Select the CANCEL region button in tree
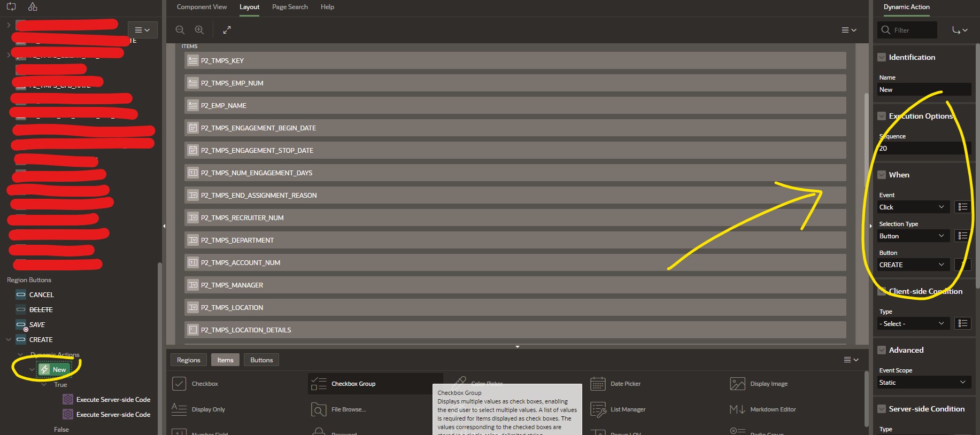Image resolution: width=980 pixels, height=435 pixels. 41,294
